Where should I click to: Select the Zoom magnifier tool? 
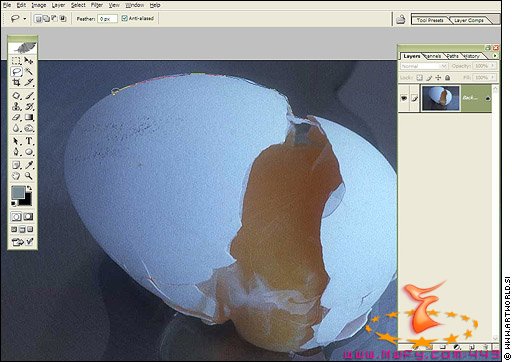point(29,176)
